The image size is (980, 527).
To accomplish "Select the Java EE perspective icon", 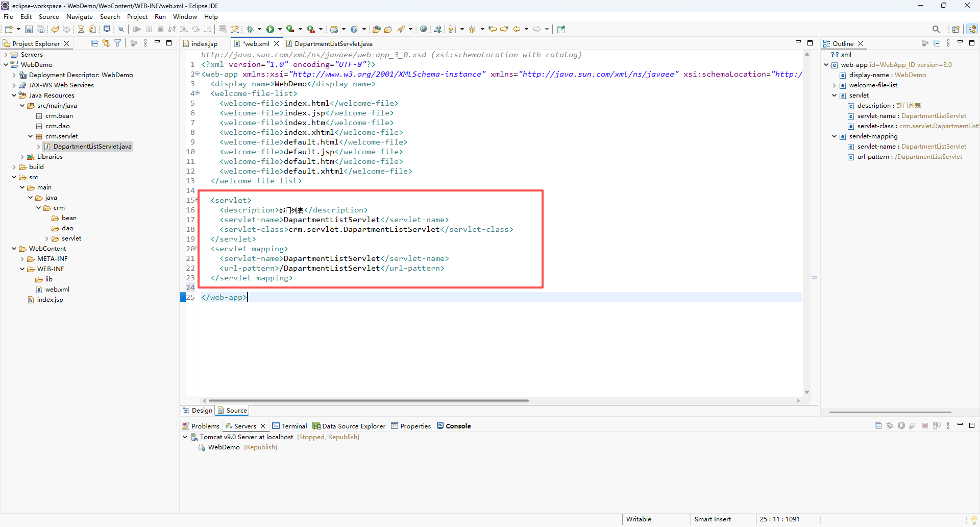I will click(972, 30).
